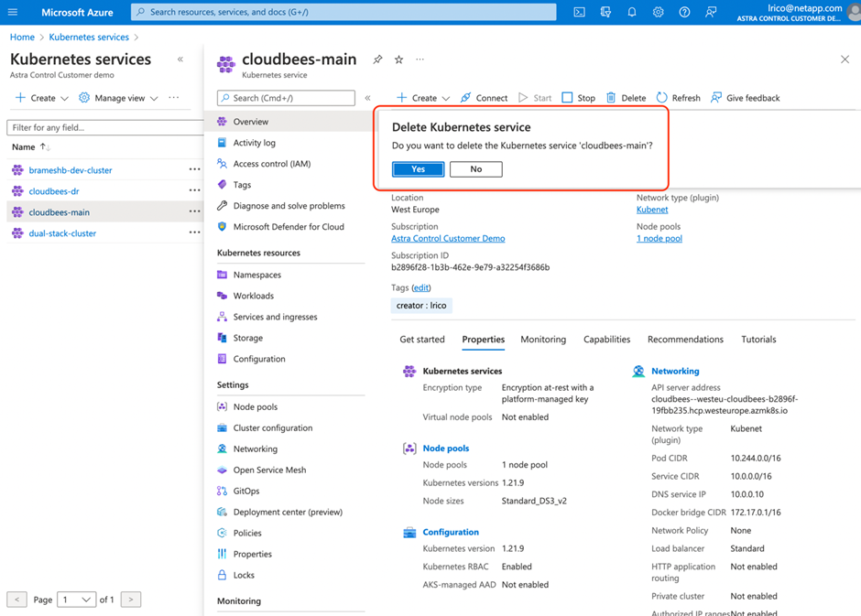Switch to Capabilities tab
Screen dimensions: 861x616
(x=606, y=340)
